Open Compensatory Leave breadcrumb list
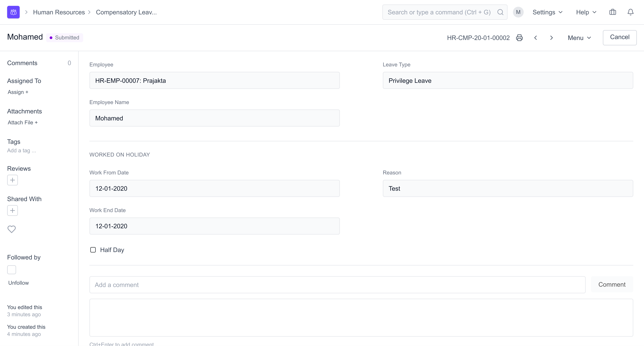 pyautogui.click(x=126, y=12)
